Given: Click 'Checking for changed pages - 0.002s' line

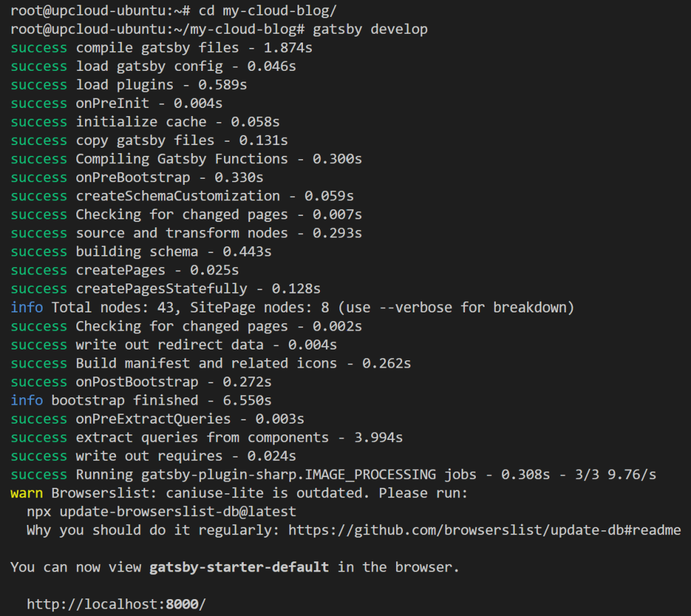Looking at the screenshot, I should click(186, 326).
